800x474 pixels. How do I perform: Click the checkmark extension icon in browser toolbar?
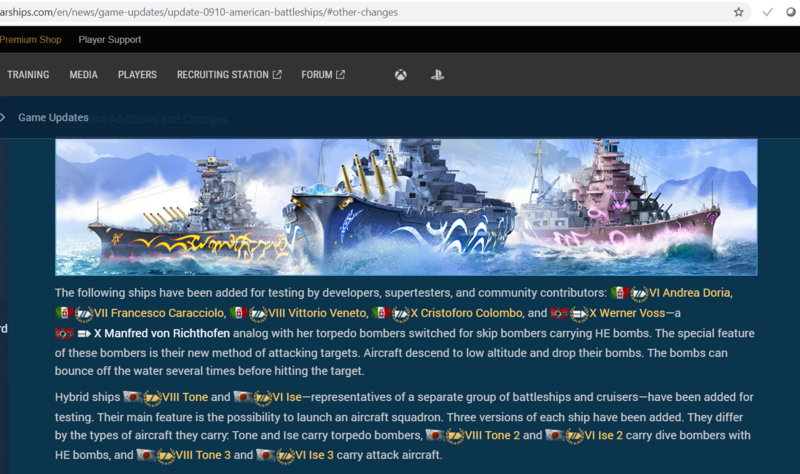767,12
